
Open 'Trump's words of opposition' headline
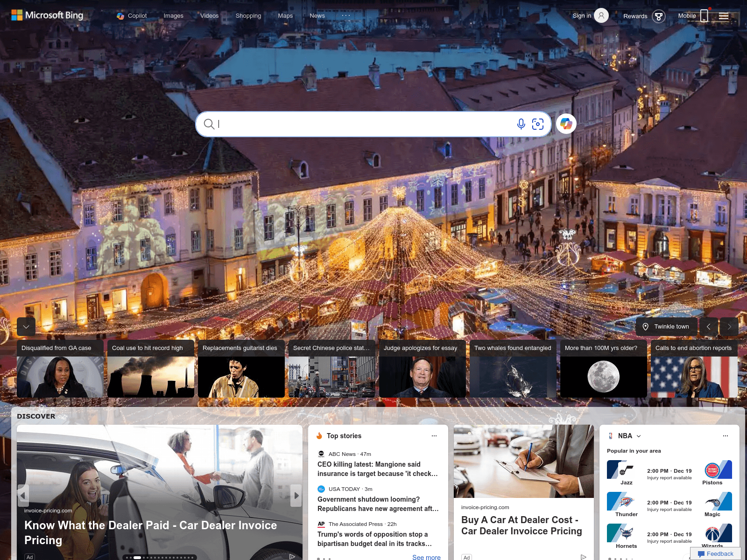coord(375,539)
